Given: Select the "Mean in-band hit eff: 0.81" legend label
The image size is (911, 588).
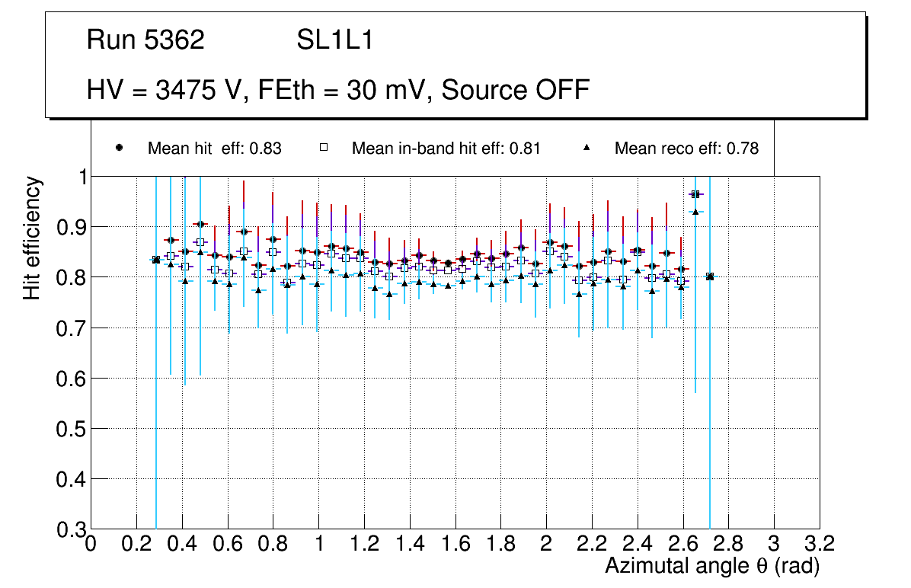Looking at the screenshot, I should 446,149.
